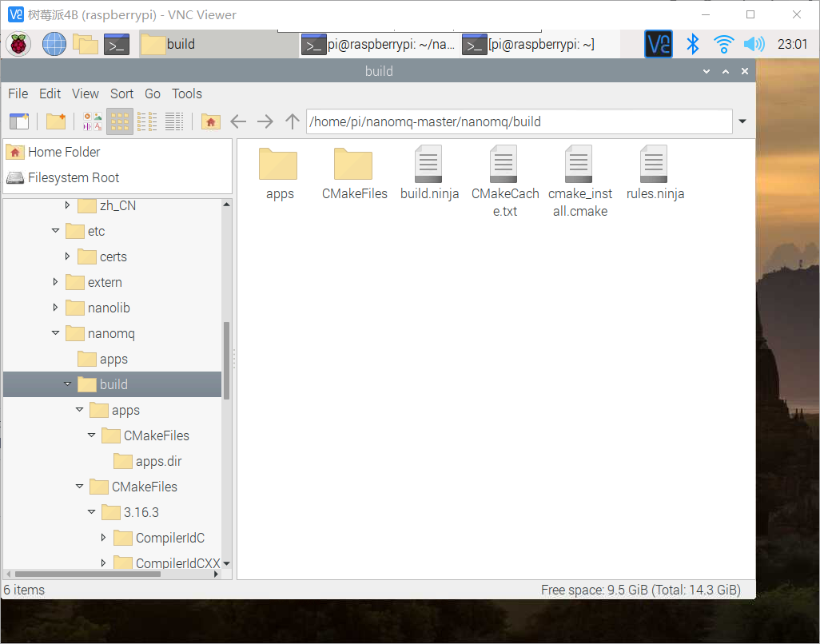The image size is (820, 644).
Task: Select the apps folder in file pane
Action: pyautogui.click(x=279, y=174)
